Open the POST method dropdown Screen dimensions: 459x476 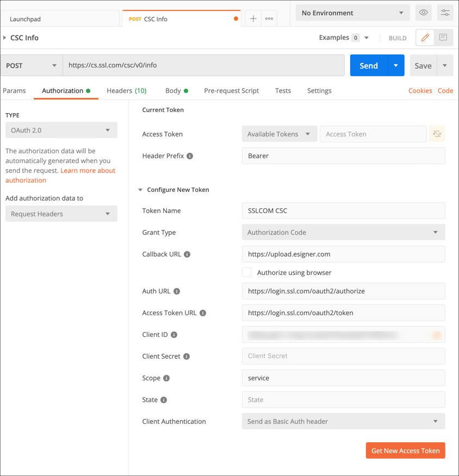[32, 65]
